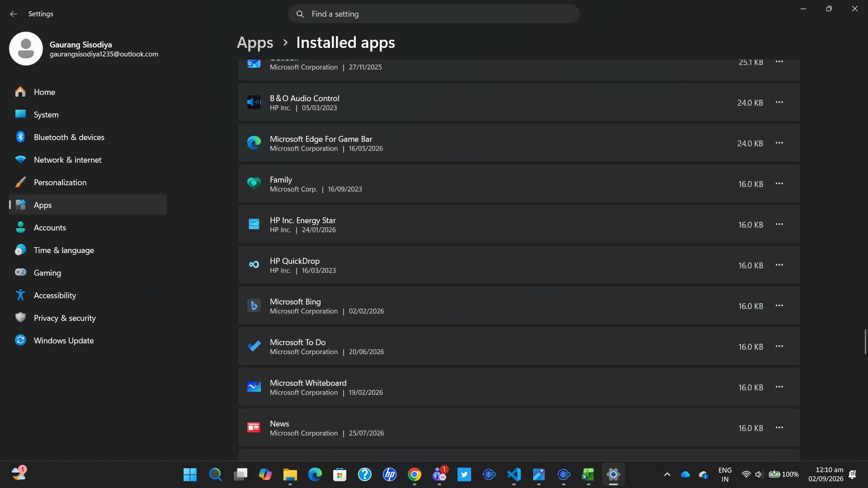The image size is (868, 488).
Task: Click the Apps breadcrumb link
Action: (255, 42)
